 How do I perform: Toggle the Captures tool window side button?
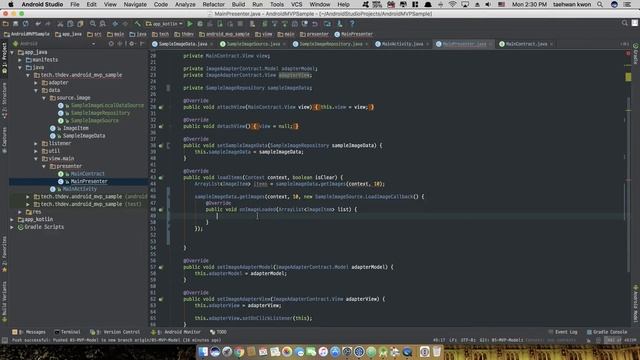4,140
